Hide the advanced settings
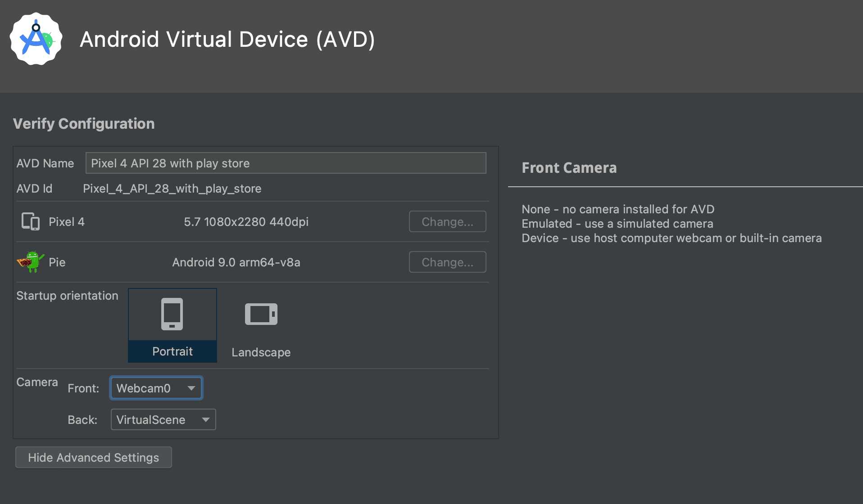 coord(93,457)
